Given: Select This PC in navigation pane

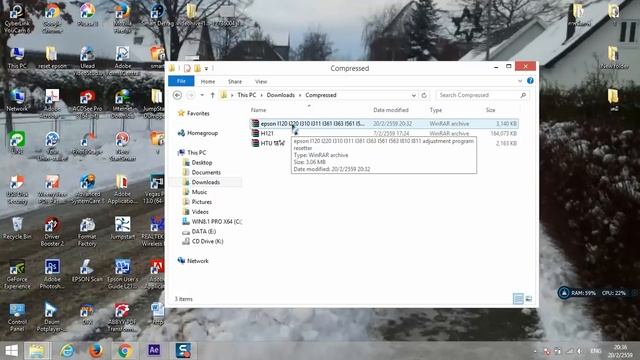Looking at the screenshot, I should [x=192, y=152].
